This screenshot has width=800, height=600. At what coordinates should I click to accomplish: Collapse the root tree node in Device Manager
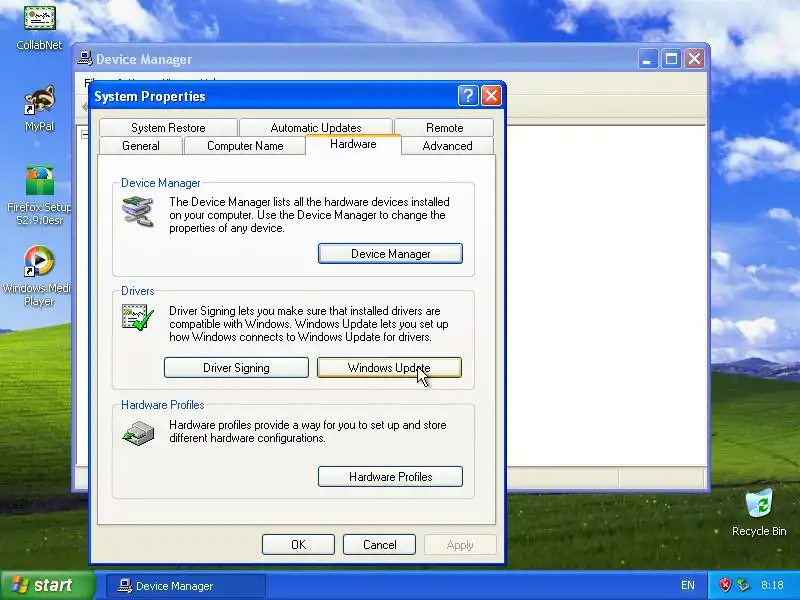pyautogui.click(x=85, y=134)
